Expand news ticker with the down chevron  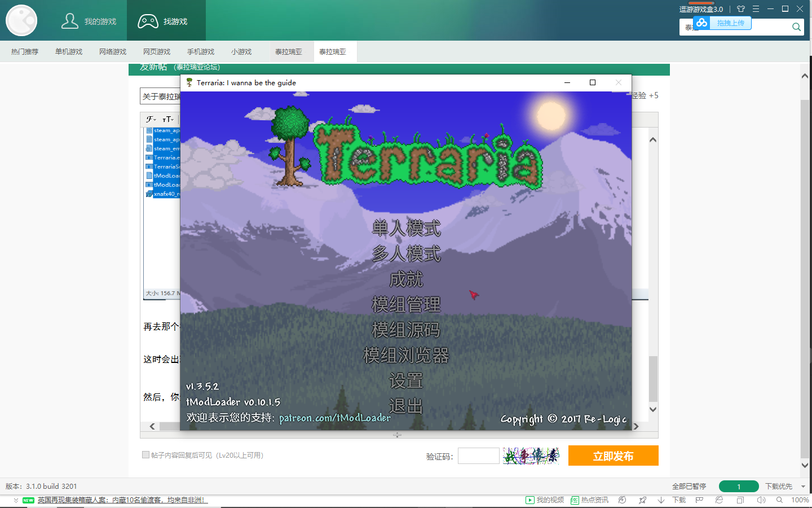pos(16,500)
